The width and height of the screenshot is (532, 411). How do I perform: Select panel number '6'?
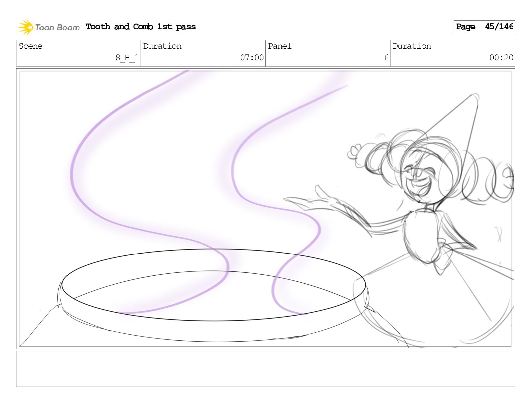tap(386, 58)
